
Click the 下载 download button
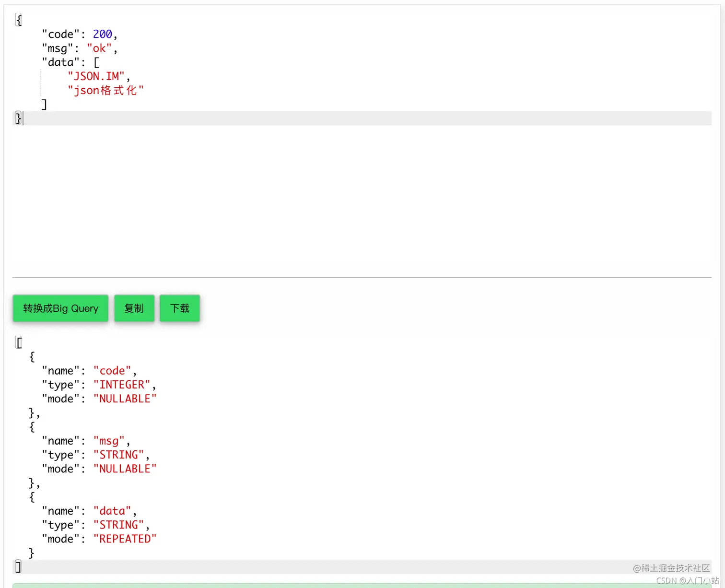tap(180, 308)
